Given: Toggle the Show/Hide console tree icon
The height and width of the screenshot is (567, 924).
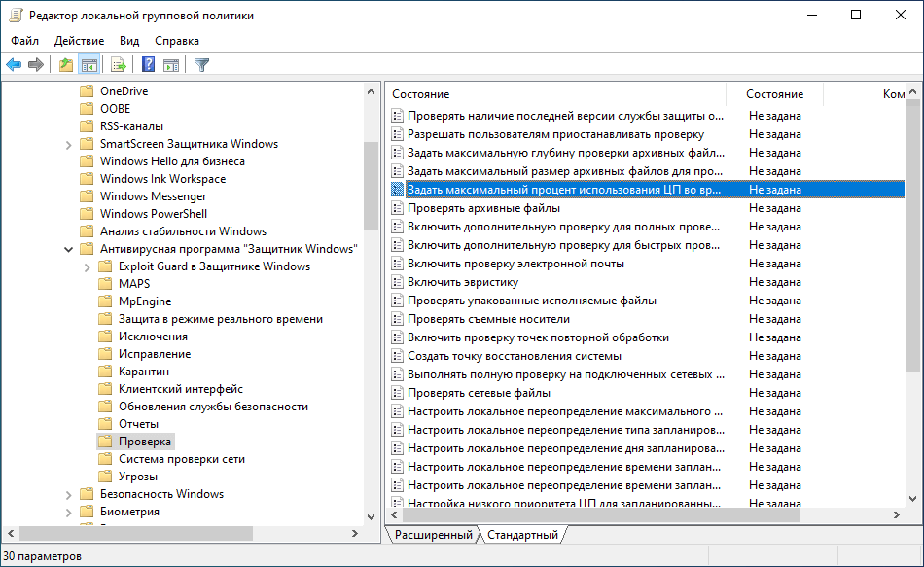Looking at the screenshot, I should 89,65.
